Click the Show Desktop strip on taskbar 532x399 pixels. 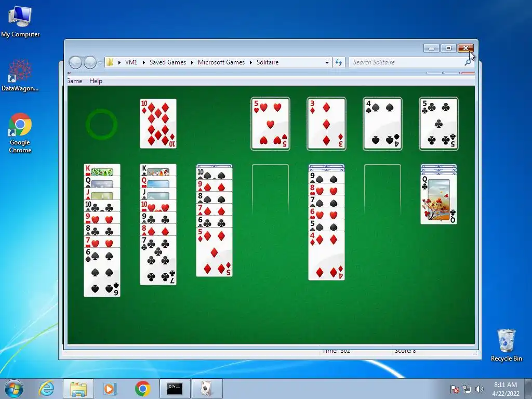[528, 389]
